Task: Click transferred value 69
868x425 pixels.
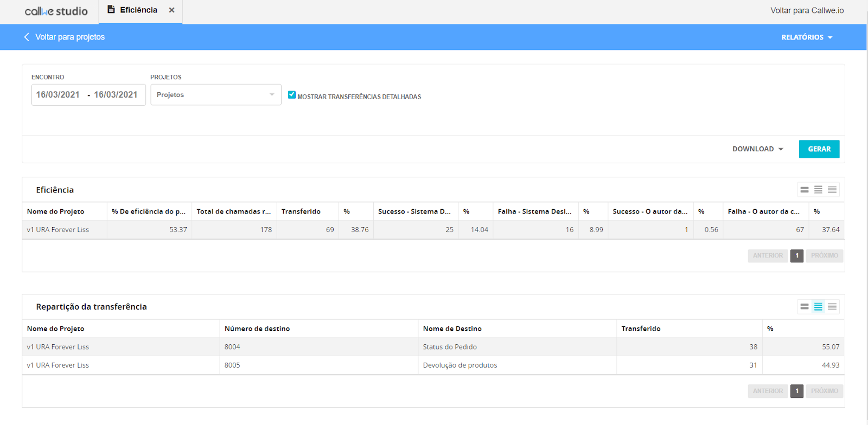Action: click(x=330, y=230)
